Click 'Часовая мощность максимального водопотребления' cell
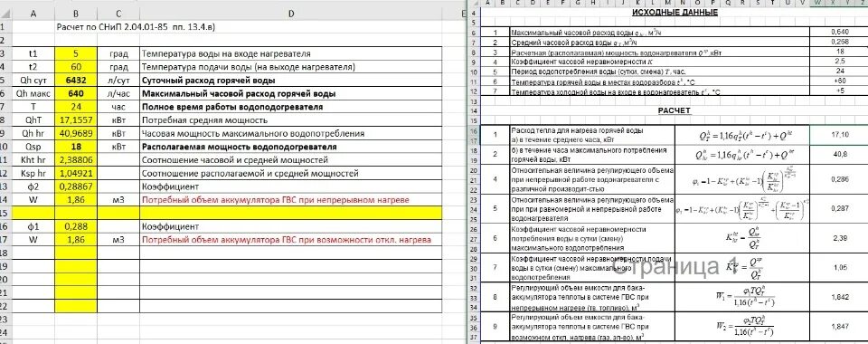 click(x=290, y=133)
